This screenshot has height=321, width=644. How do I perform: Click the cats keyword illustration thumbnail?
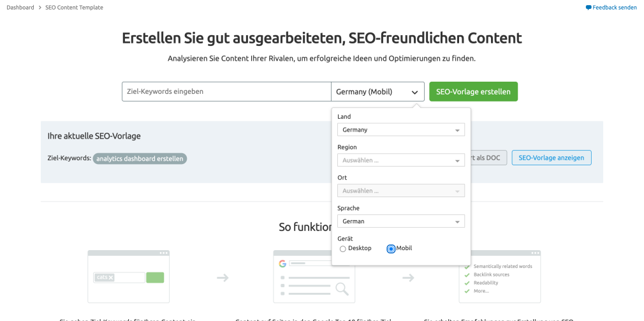pos(129,276)
